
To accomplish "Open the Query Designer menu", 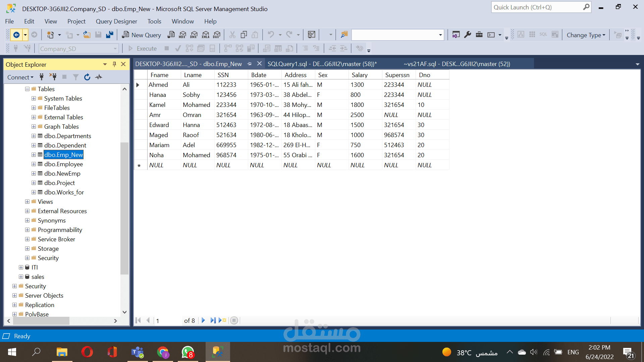I will [x=116, y=21].
